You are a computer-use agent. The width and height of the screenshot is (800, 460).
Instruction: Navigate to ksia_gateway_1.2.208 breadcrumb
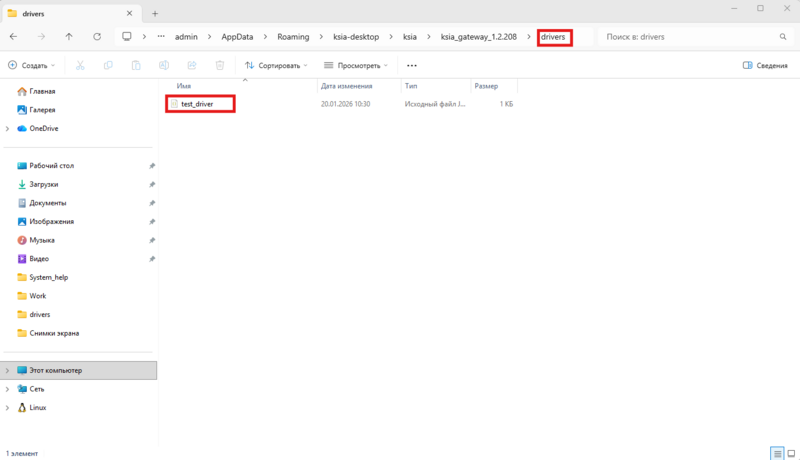click(x=478, y=36)
